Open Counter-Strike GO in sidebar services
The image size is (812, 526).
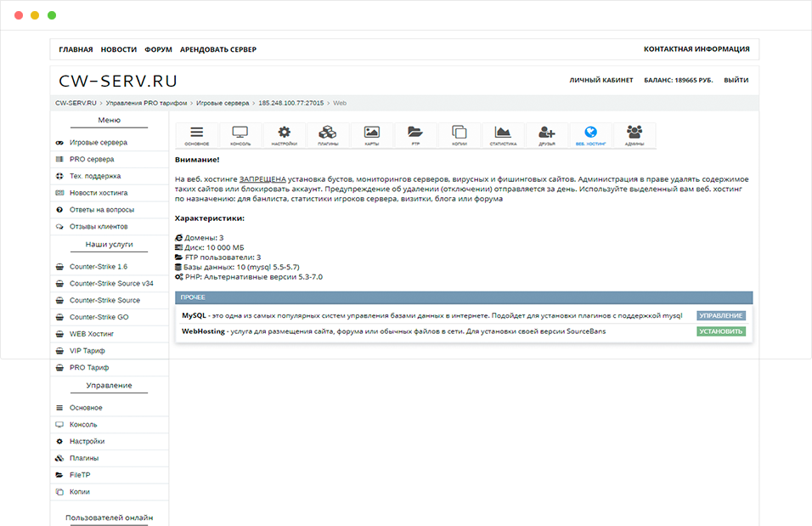coord(99,317)
